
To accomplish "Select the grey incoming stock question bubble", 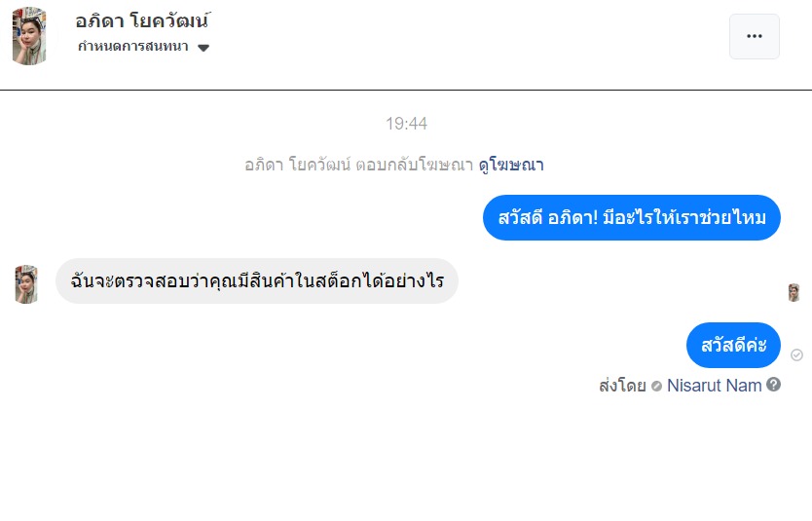I will pos(257,281).
